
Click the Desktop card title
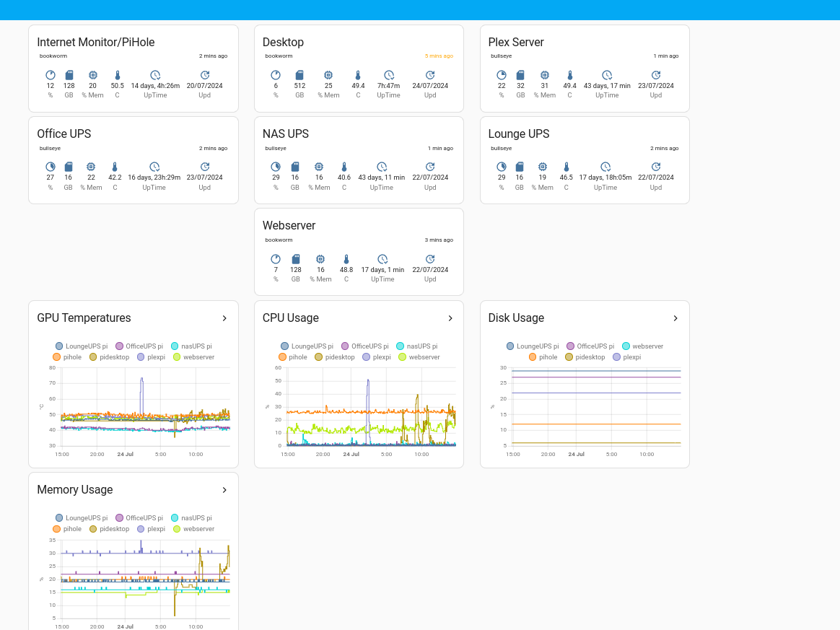coord(283,42)
